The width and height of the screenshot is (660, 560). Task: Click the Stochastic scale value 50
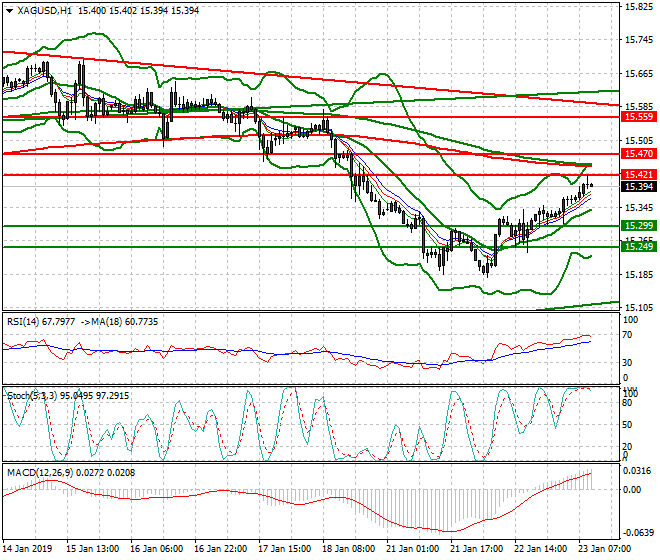(x=627, y=424)
